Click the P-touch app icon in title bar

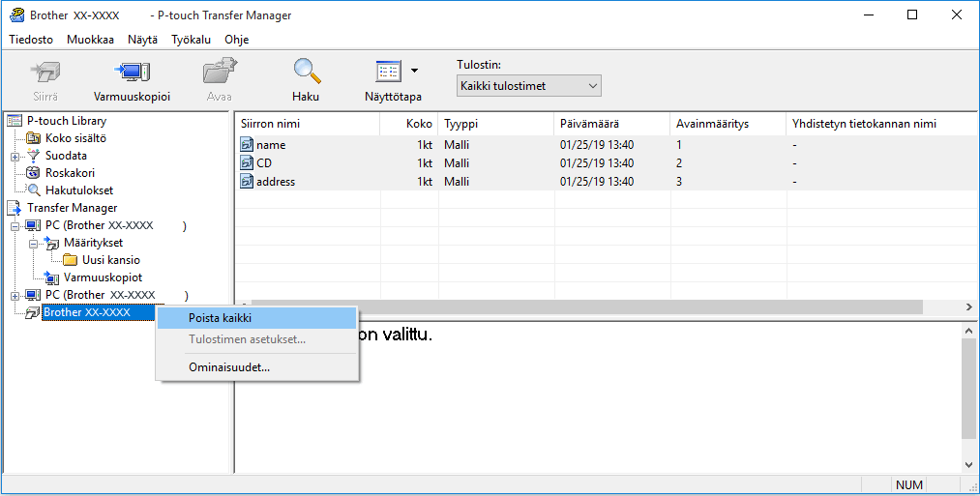(16, 15)
